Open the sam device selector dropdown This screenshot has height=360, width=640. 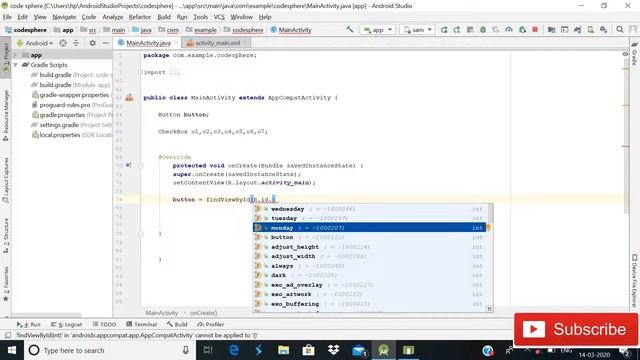(417, 30)
